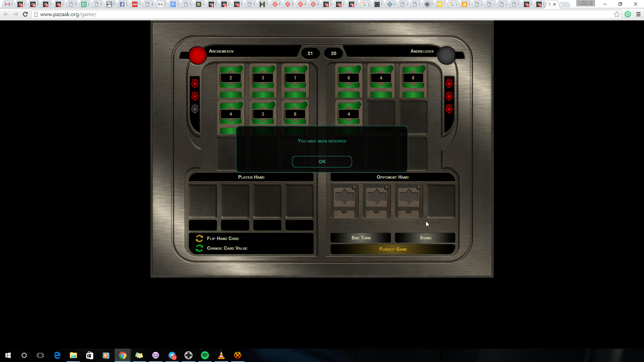This screenshot has height=362, width=644.
Task: Click the green extension icon in toolbar
Action: (628, 14)
